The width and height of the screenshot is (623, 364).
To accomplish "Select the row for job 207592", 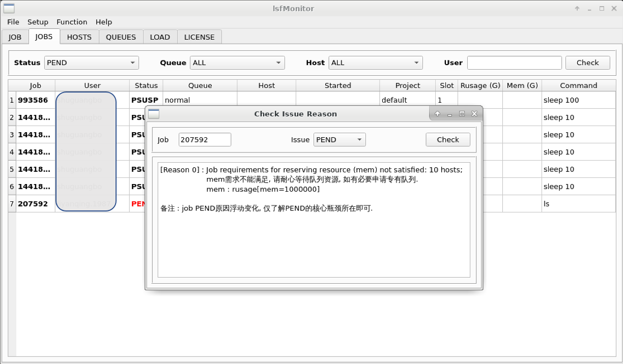I will coord(35,203).
